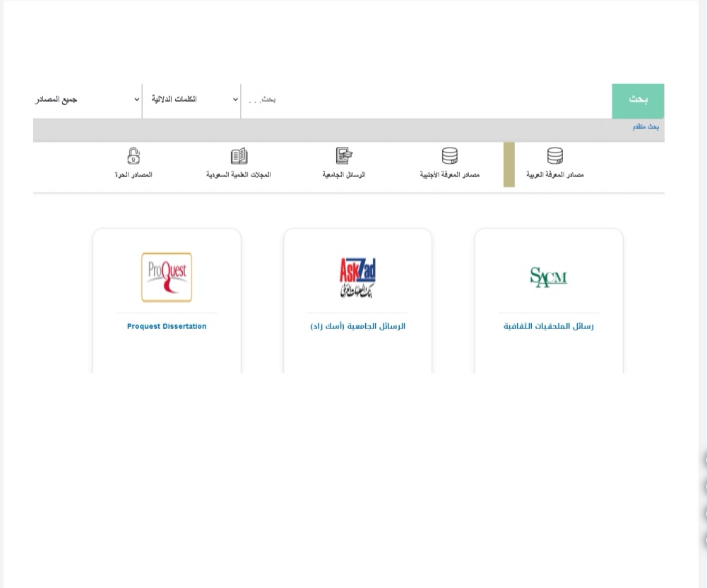Image resolution: width=707 pixels, height=588 pixels.
Task: Click the university theses document icon
Action: 344,156
